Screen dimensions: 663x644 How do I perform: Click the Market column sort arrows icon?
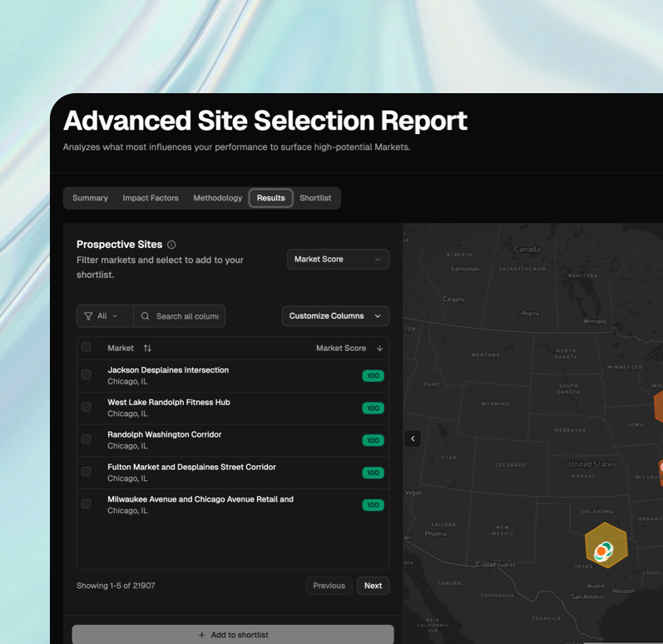coord(147,349)
